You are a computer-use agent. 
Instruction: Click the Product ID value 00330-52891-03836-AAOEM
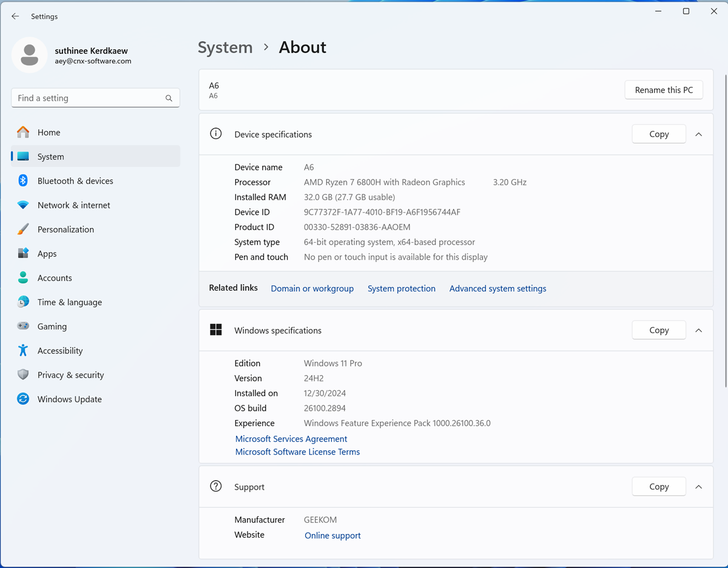point(357,227)
